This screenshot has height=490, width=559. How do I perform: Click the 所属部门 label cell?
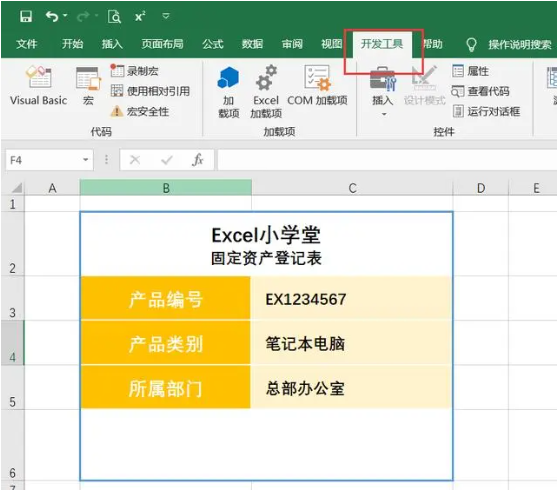(166, 387)
